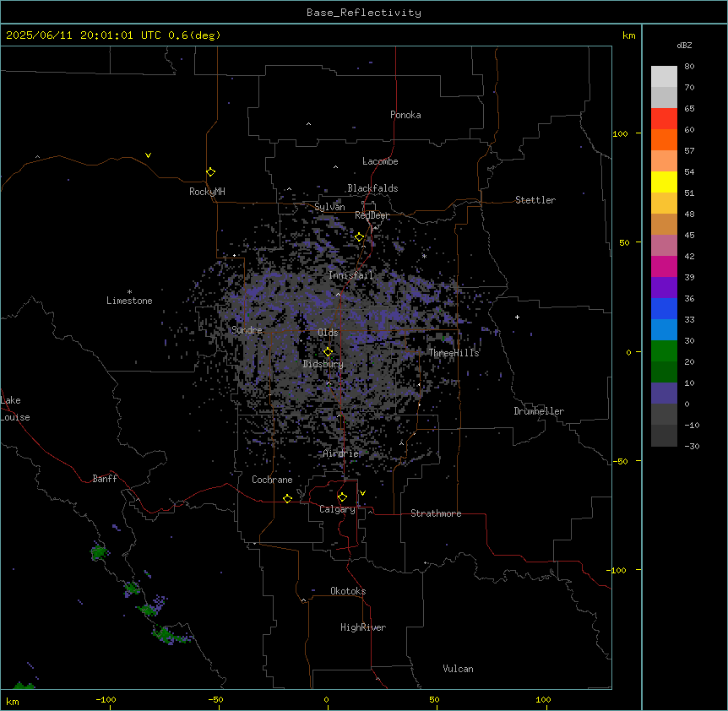Click the white plus marker north of Drumheller
The width and height of the screenshot is (728, 711).
(517, 317)
